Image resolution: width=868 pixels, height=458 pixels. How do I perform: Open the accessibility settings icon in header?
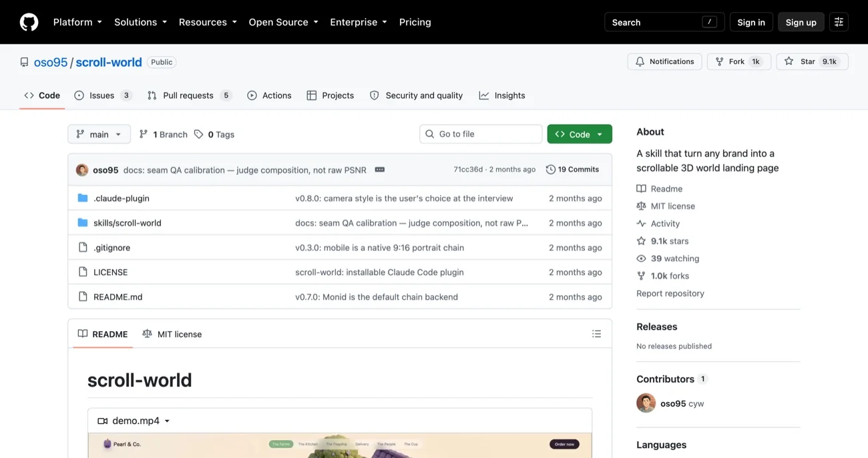coord(839,22)
